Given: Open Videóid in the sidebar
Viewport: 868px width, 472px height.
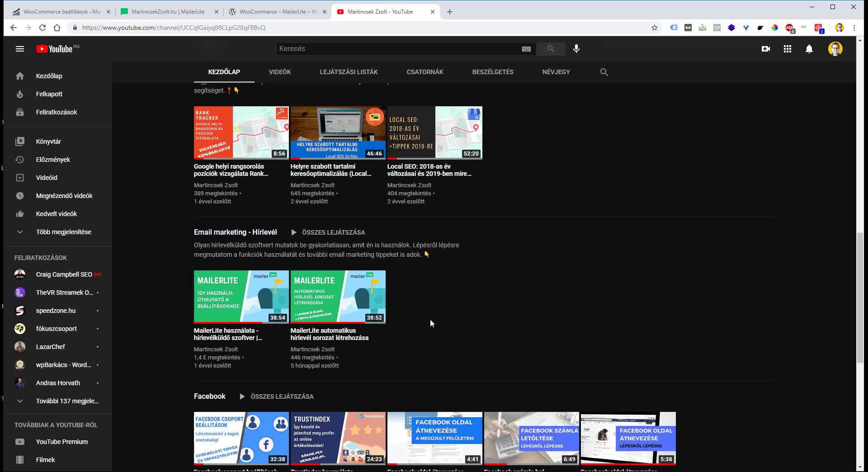Looking at the screenshot, I should click(x=58, y=178).
